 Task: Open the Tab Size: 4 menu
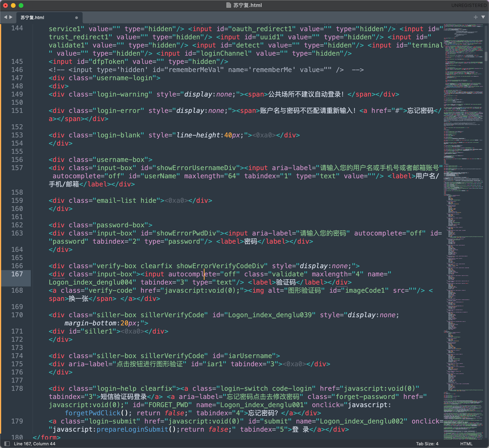pos(427,444)
